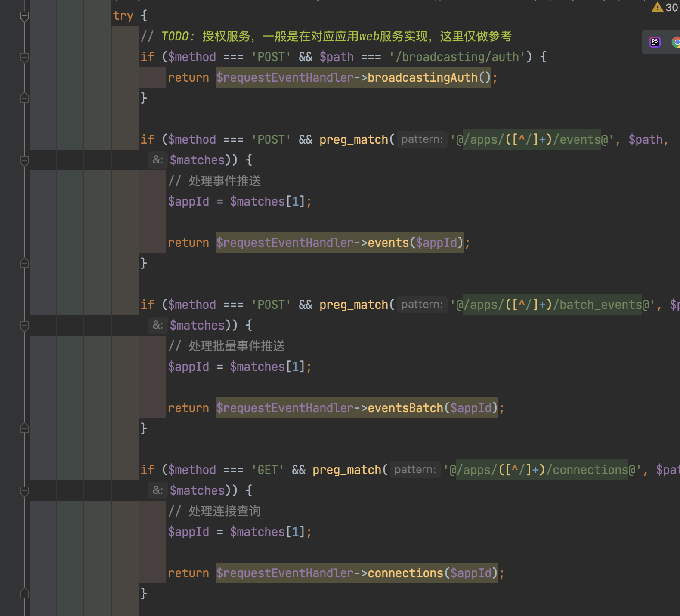Click fold end marker after connections return
The height and width of the screenshot is (616, 680).
25,594
